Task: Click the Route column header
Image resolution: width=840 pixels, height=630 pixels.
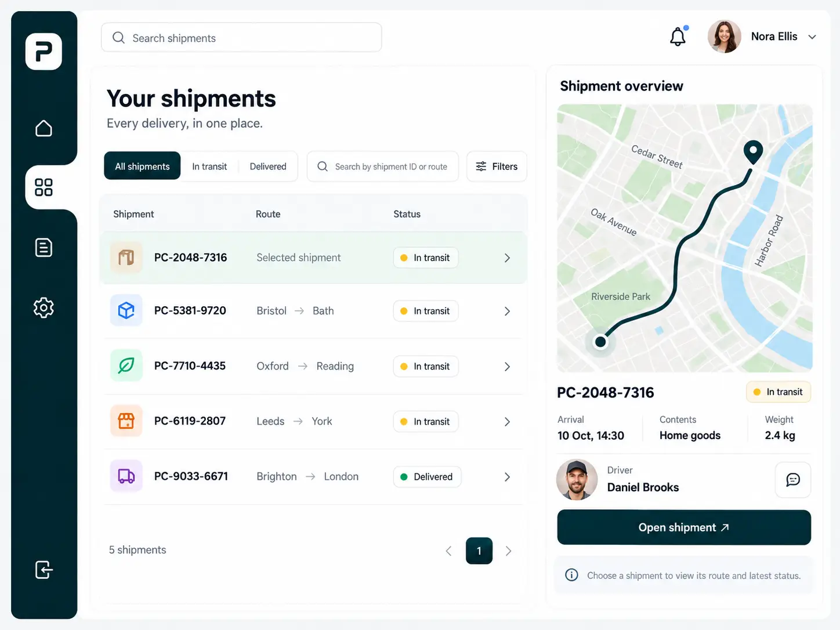Action: pyautogui.click(x=268, y=214)
